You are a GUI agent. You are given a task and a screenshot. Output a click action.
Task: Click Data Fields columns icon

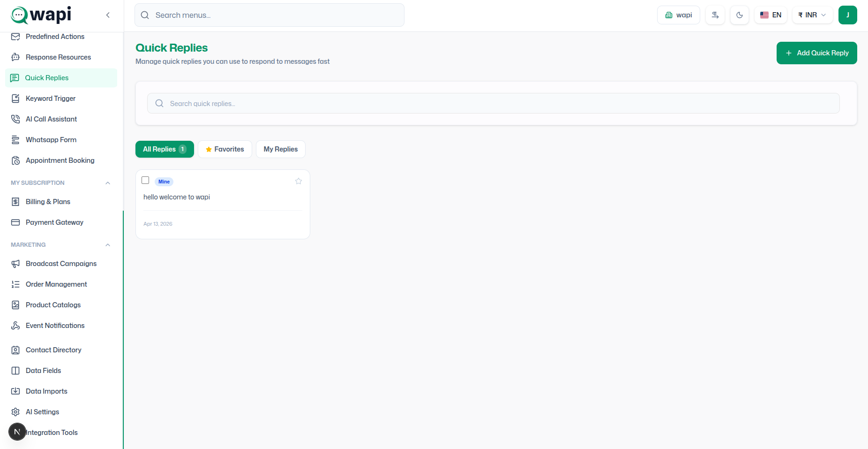pos(15,371)
